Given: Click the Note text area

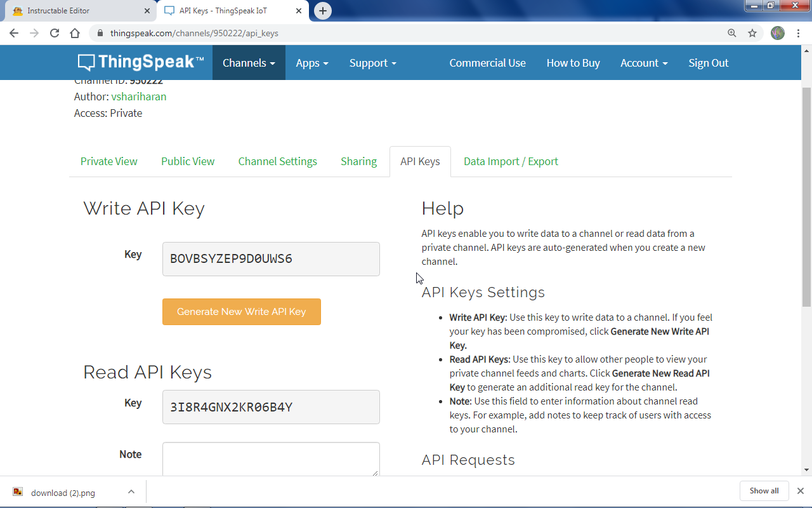Looking at the screenshot, I should point(271,458).
